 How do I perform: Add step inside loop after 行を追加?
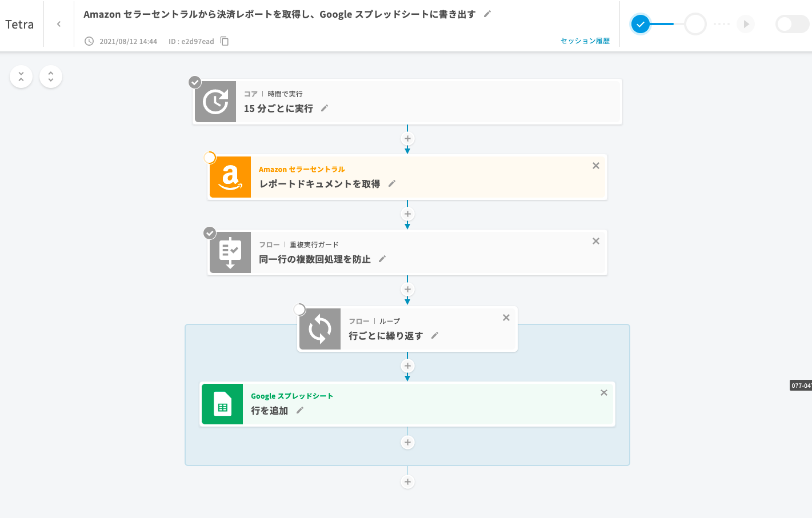tap(407, 443)
